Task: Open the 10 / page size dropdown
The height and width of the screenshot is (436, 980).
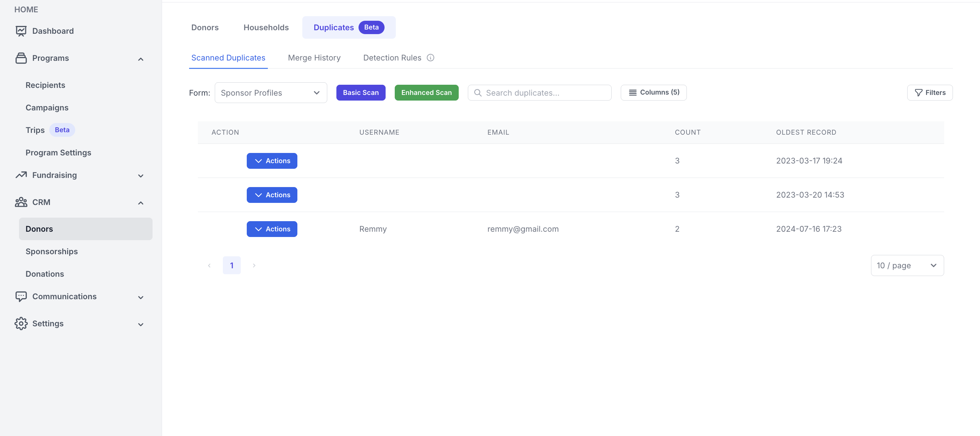Action: (x=907, y=265)
